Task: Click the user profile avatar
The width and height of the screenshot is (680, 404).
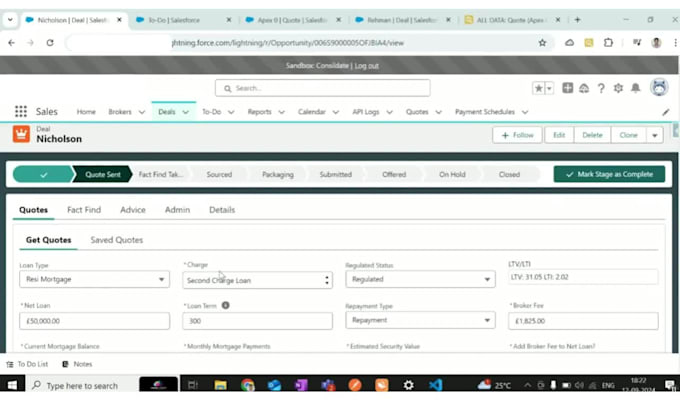Action: click(x=659, y=88)
